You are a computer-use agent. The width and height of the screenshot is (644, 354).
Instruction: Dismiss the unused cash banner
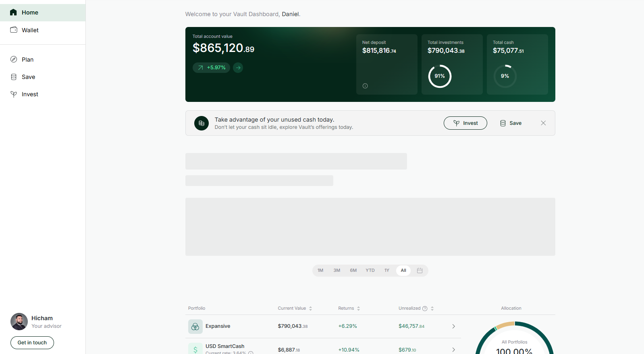pos(543,123)
